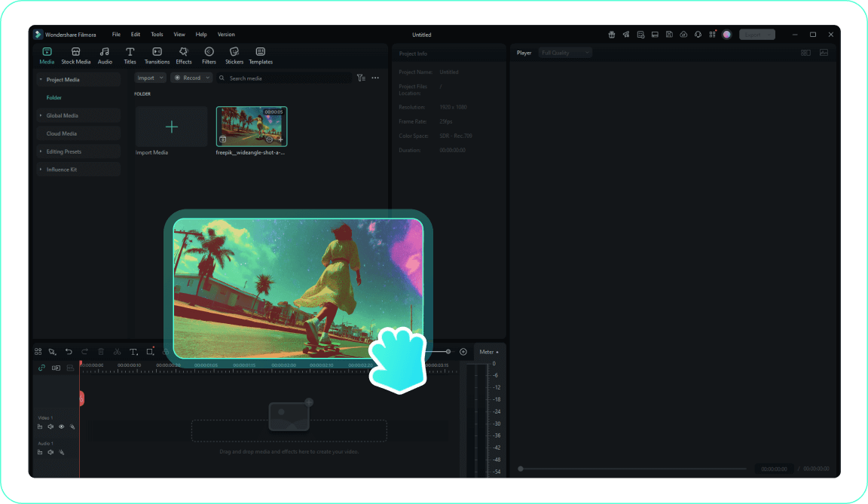This screenshot has height=504, width=868.
Task: Hide the Video 1 track
Action: coord(62,426)
